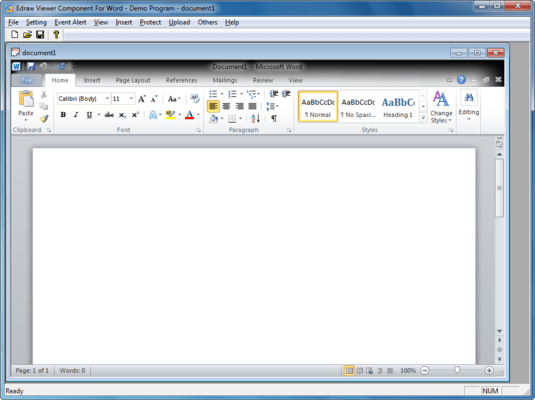This screenshot has height=400, width=535.
Task: Click the Help question mark toolbar icon
Action: tap(56, 34)
